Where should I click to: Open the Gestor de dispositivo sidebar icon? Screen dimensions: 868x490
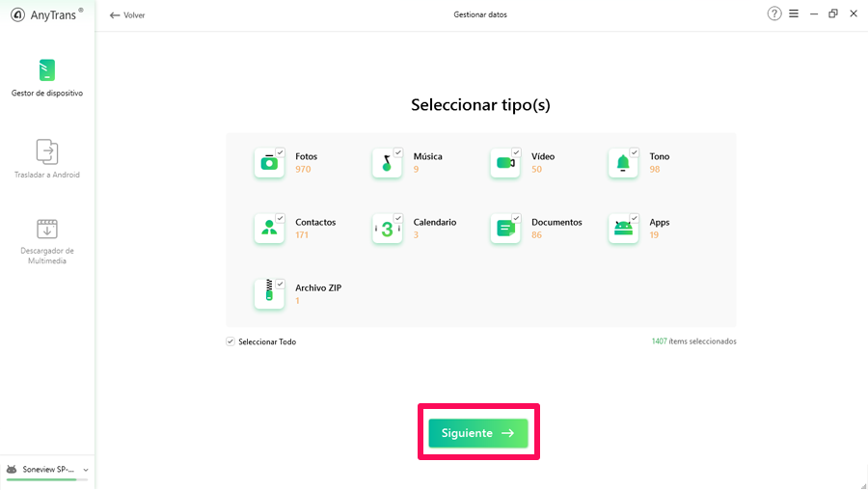pyautogui.click(x=47, y=70)
